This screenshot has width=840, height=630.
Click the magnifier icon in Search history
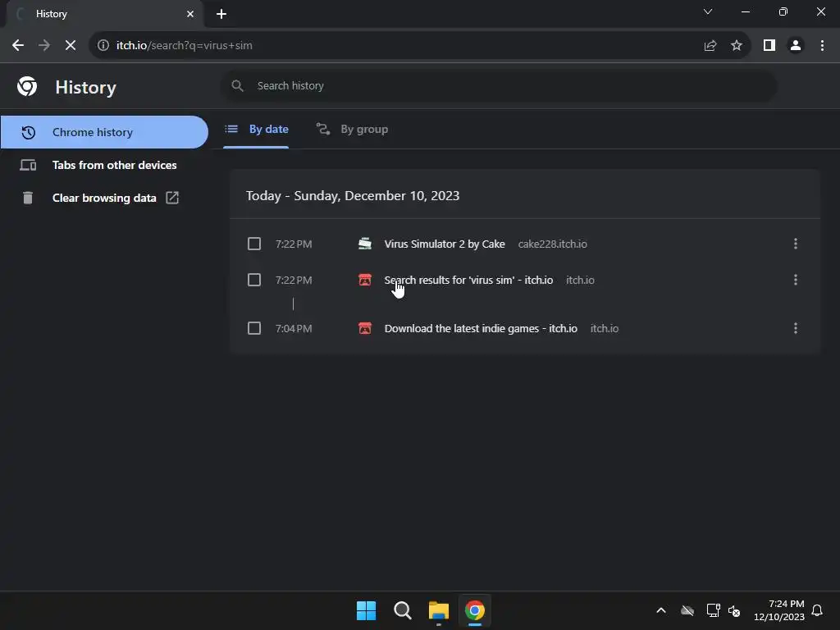point(237,85)
